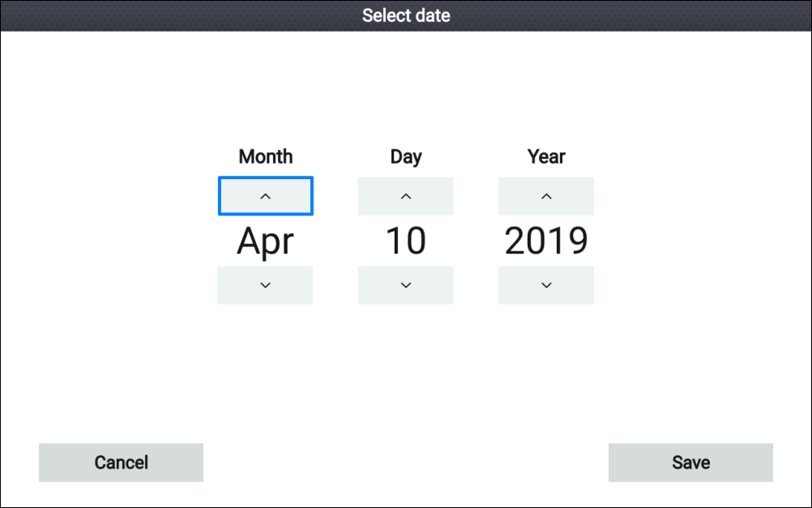Image resolution: width=812 pixels, height=508 pixels.
Task: Click the down chevron below Apr
Action: [265, 285]
